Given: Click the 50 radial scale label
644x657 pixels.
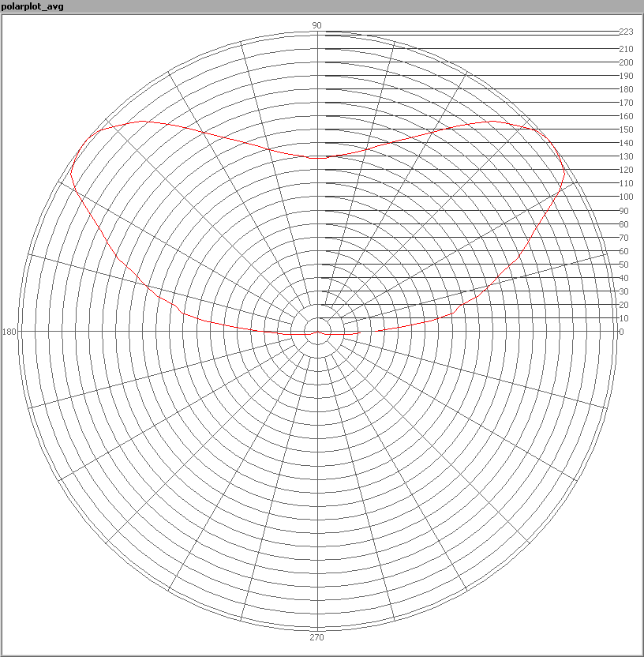Looking at the screenshot, I should pyautogui.click(x=623, y=265).
